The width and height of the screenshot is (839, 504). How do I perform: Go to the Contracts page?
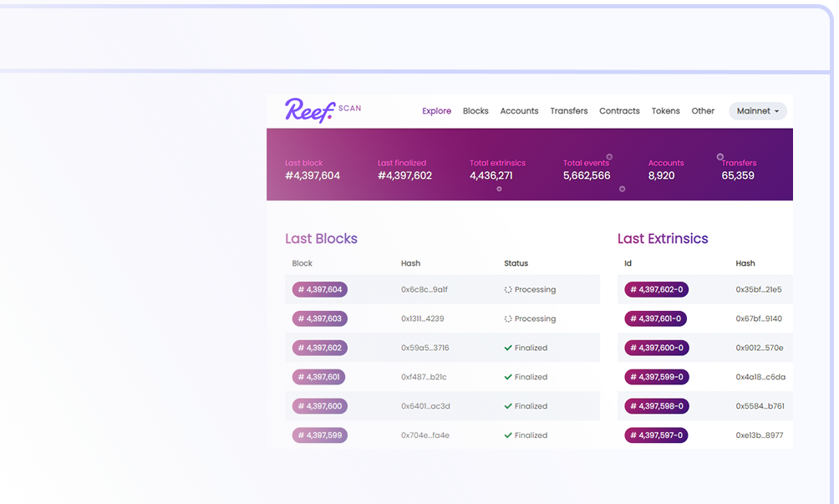click(619, 111)
